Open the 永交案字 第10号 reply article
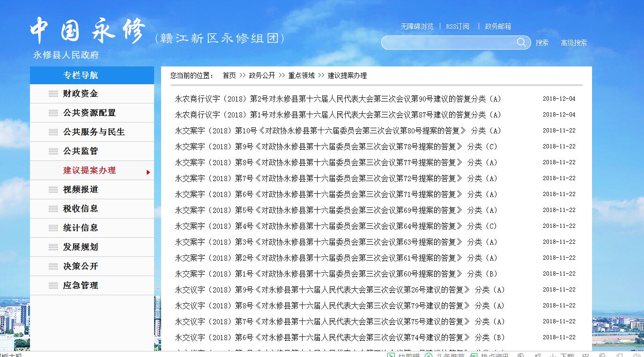The width and height of the screenshot is (644, 357). coord(337,131)
